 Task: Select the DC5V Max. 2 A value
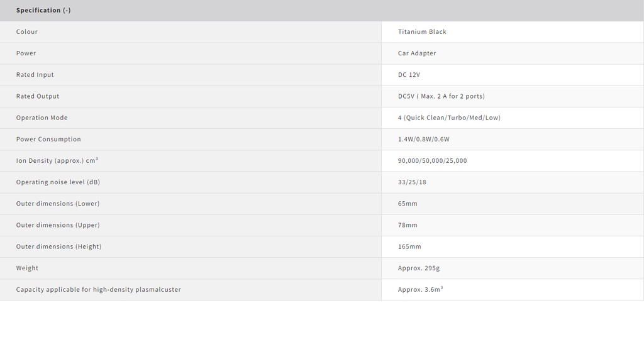441,96
